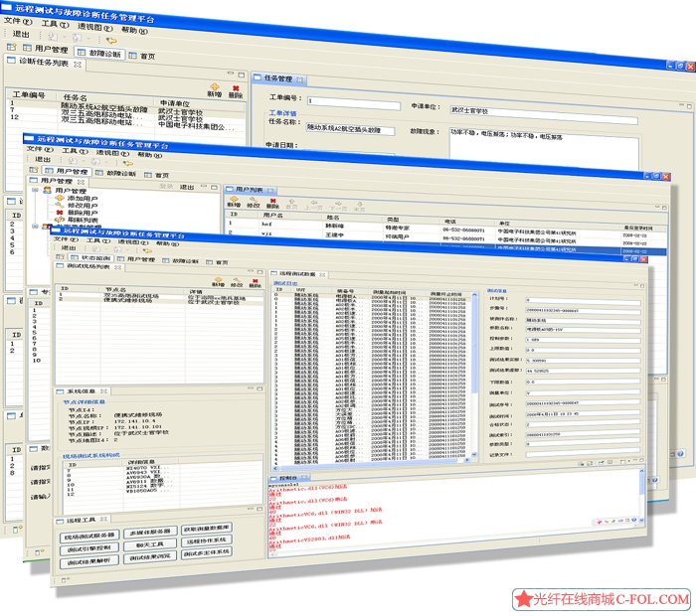
Task: Click the yellow arrow toolbar icon in the middle window
Action: pyautogui.click(x=128, y=163)
